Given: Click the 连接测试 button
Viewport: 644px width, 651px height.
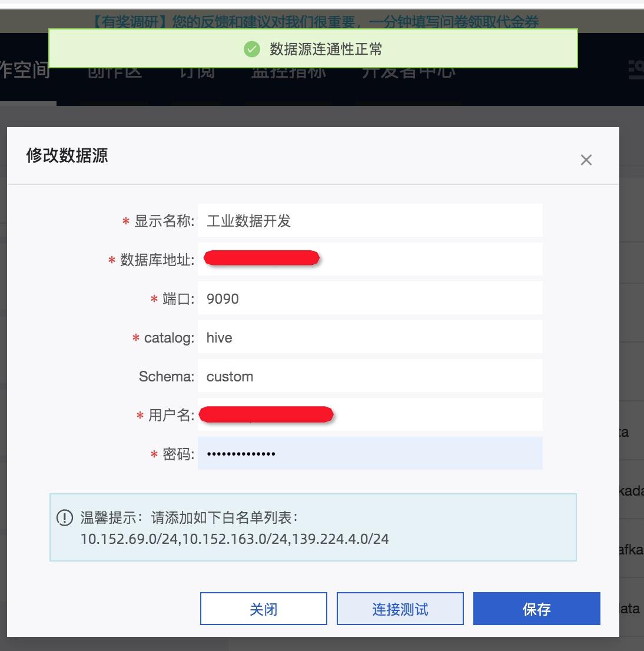Looking at the screenshot, I should (400, 609).
